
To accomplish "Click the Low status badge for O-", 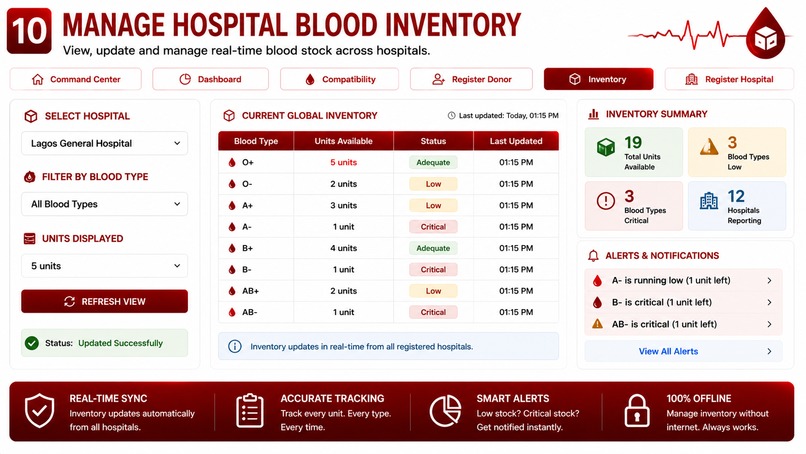I will point(433,184).
